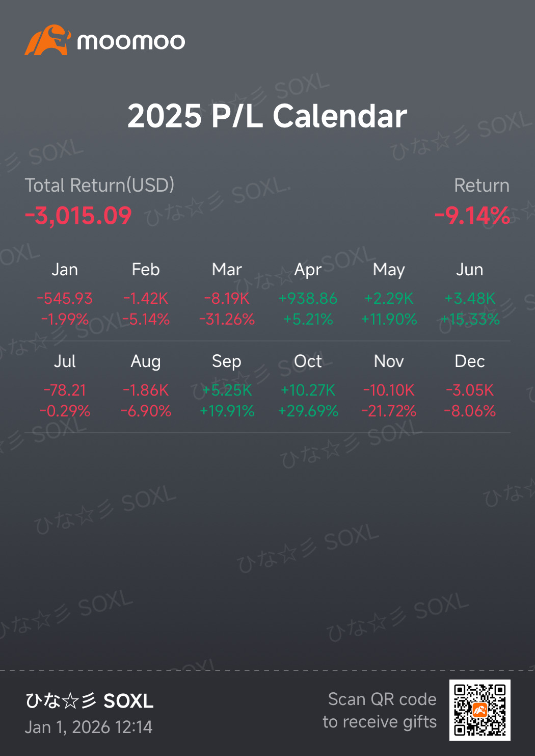
Task: Click the moomoo brand name text
Action: 131,41
